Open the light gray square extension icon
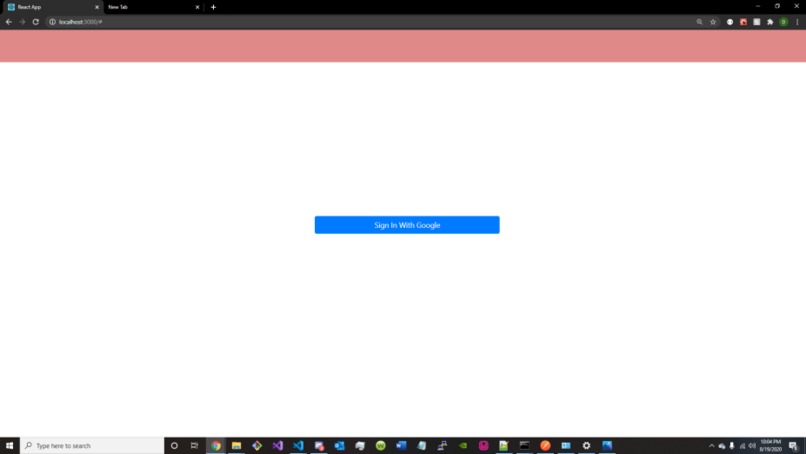Screen dimensions: 806x454 click(x=757, y=22)
